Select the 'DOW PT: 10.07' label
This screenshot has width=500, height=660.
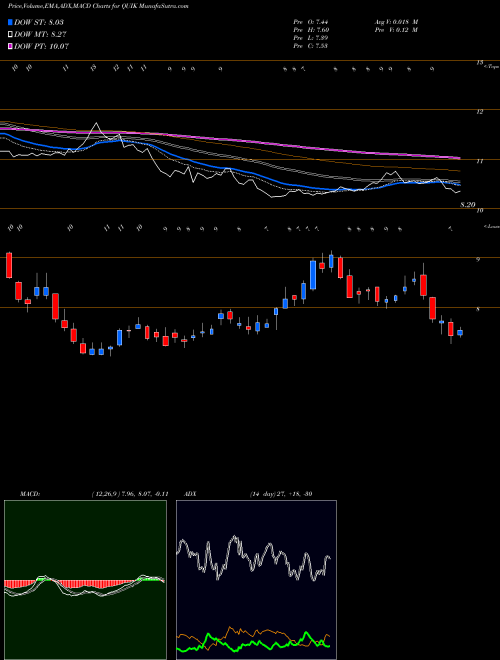tap(41, 46)
